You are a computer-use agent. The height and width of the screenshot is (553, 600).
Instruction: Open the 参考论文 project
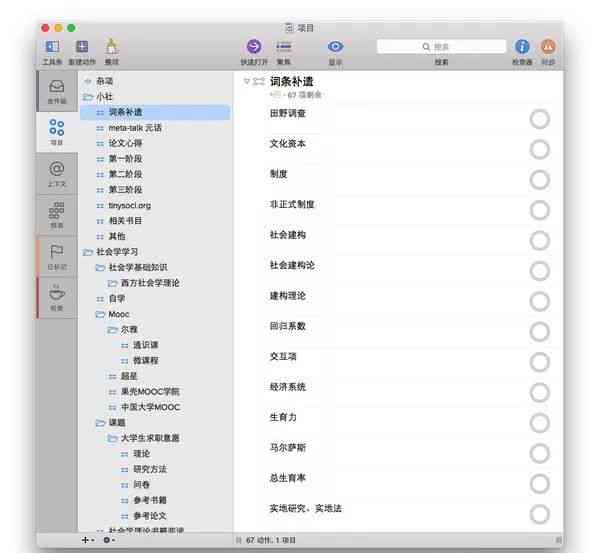pos(150,516)
